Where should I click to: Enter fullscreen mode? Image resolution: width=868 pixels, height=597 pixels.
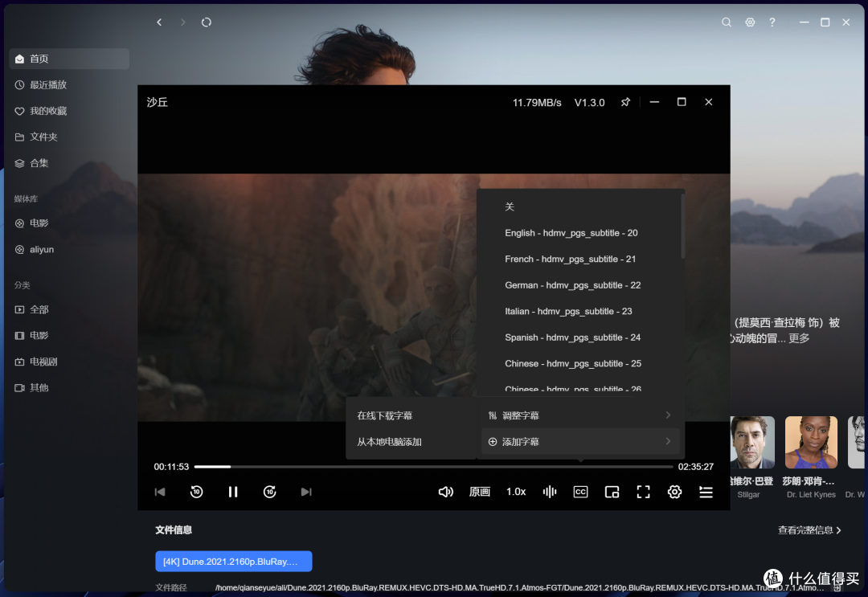(x=643, y=492)
